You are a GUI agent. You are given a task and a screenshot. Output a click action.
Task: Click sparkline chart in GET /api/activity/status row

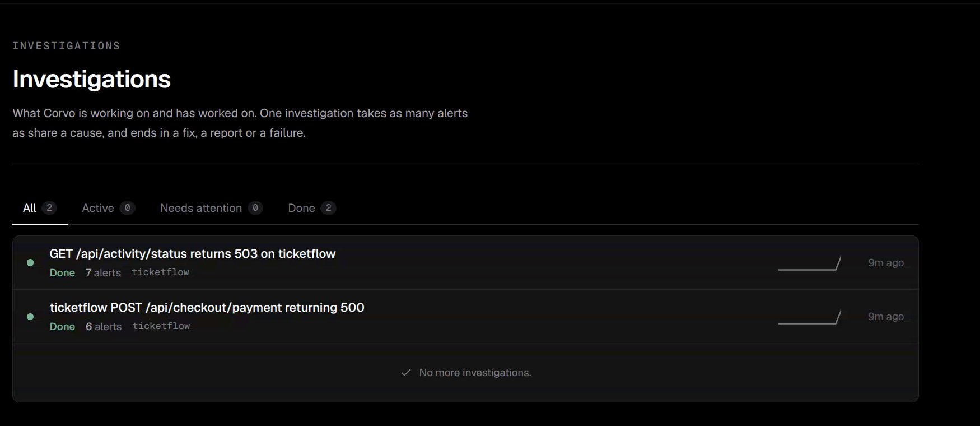click(x=810, y=263)
